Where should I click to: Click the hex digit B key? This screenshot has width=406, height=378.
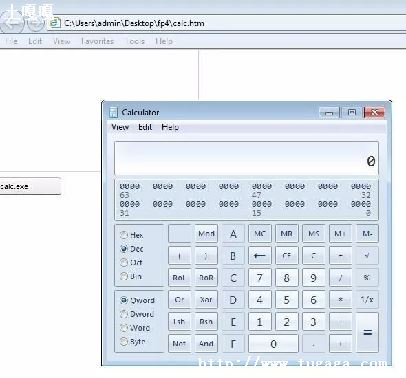click(x=233, y=256)
